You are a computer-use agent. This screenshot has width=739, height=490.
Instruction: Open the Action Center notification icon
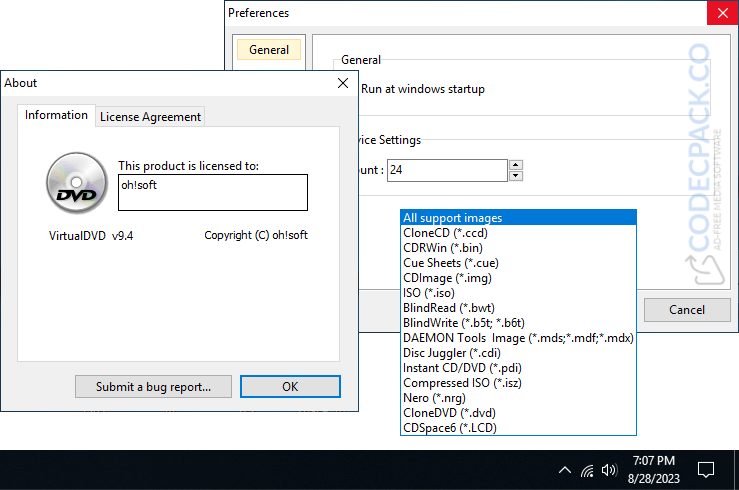(706, 470)
